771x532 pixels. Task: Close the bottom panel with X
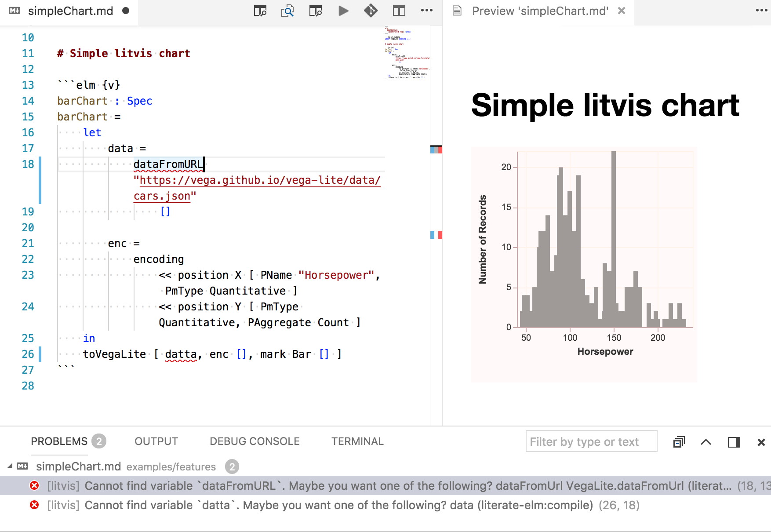[761, 442]
